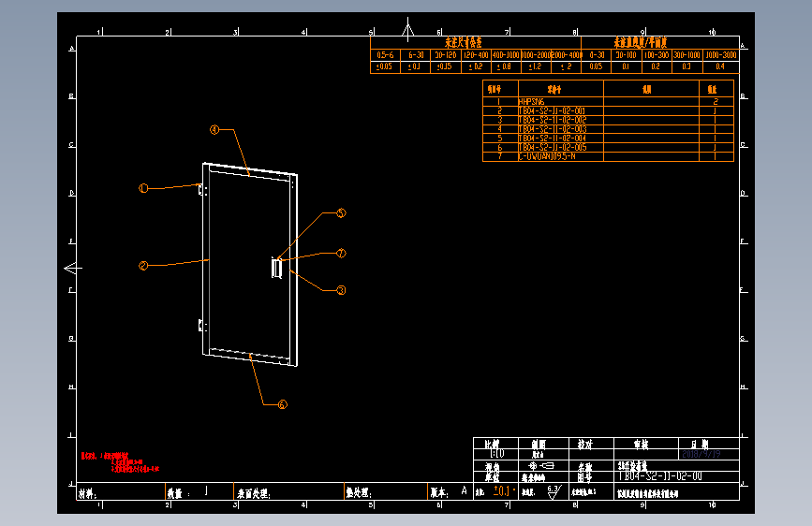Click part TB04-S2-11-02-004 in parts list

553,139
